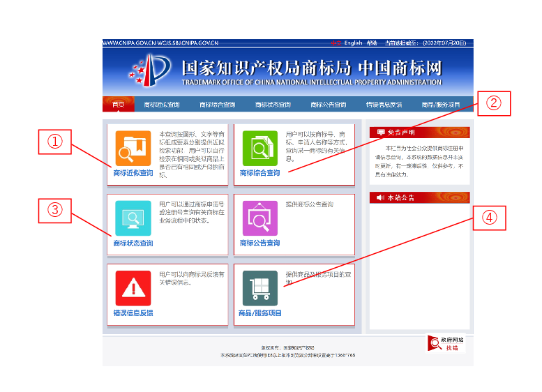Open the orange 商标近似查询 folder-search icon
Viewport: 542px width, 392px height.
point(133,149)
